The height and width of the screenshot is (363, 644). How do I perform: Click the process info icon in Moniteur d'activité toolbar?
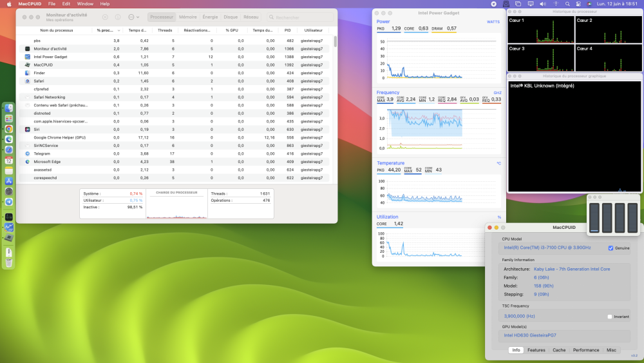(118, 17)
